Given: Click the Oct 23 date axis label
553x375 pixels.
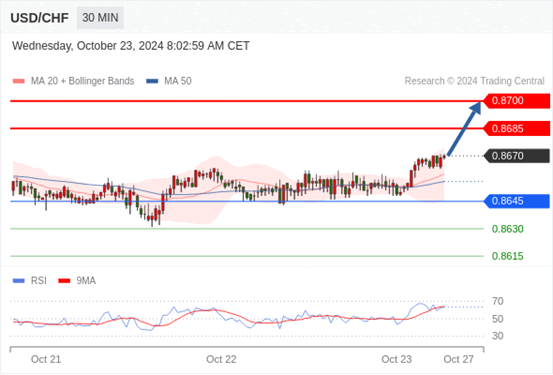Looking at the screenshot, I should coord(396,359).
